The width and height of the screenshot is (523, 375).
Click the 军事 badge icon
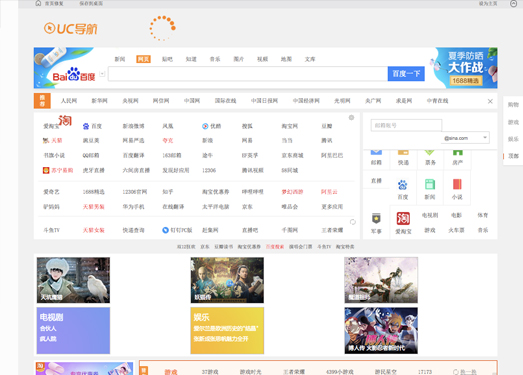point(376,219)
